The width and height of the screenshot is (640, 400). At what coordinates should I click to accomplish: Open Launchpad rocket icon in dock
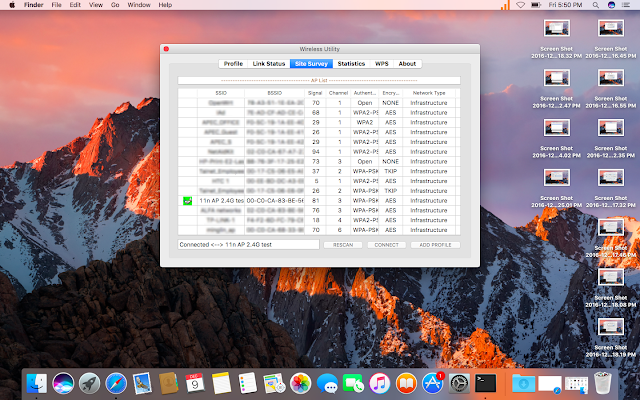point(88,382)
